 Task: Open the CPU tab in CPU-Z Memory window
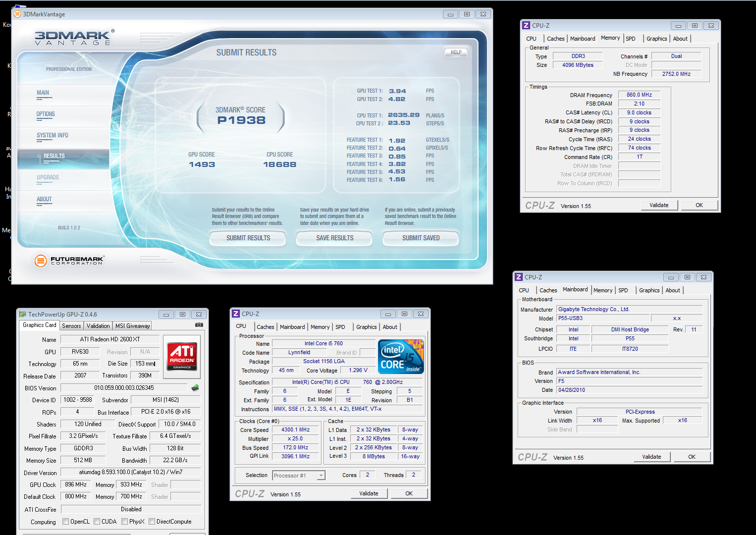tap(532, 39)
